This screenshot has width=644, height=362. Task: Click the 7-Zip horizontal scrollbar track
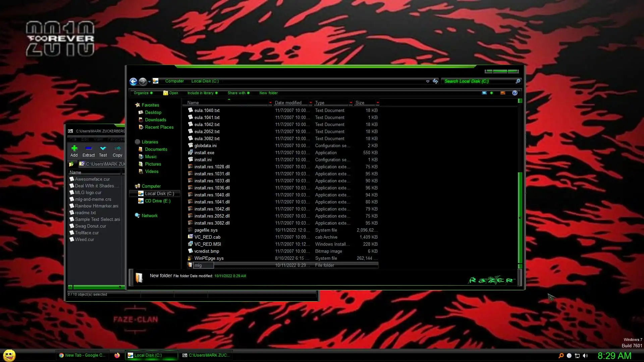(x=97, y=287)
